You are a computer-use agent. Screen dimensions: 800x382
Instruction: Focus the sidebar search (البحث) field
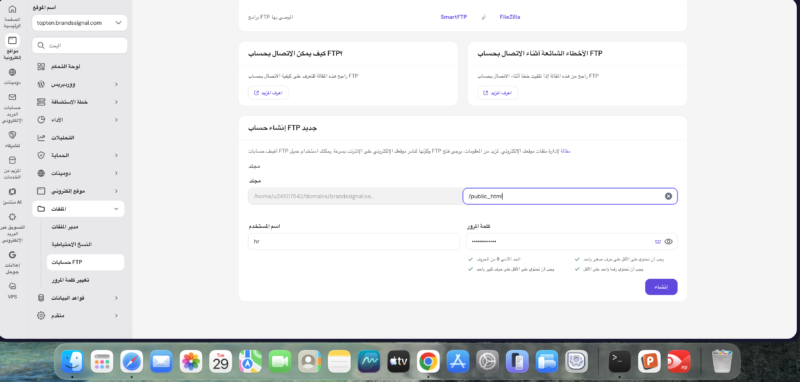pyautogui.click(x=80, y=45)
